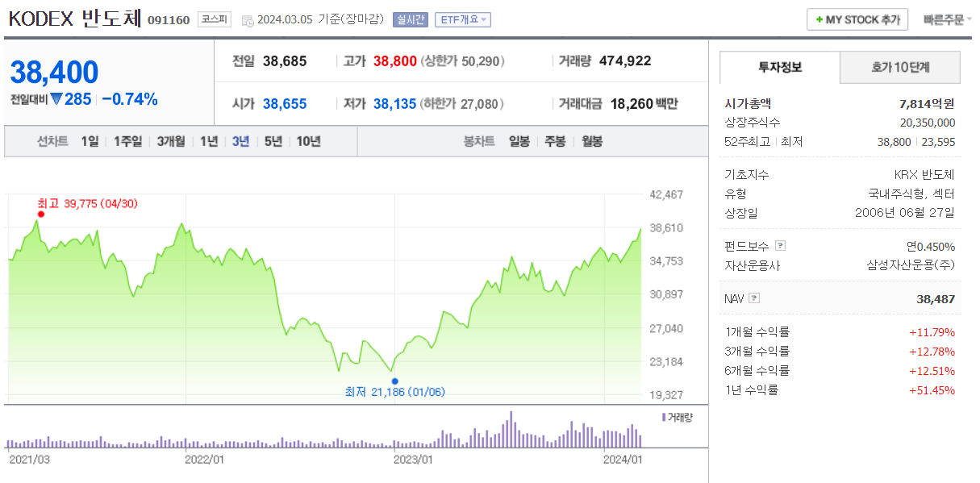Show the 일봉 candle chart
This screenshot has height=483, width=980.
[x=519, y=141]
